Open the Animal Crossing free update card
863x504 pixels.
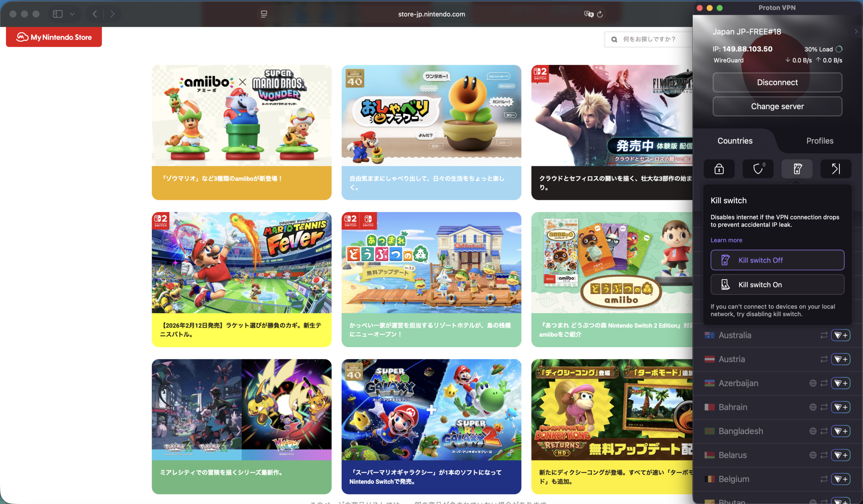click(431, 279)
